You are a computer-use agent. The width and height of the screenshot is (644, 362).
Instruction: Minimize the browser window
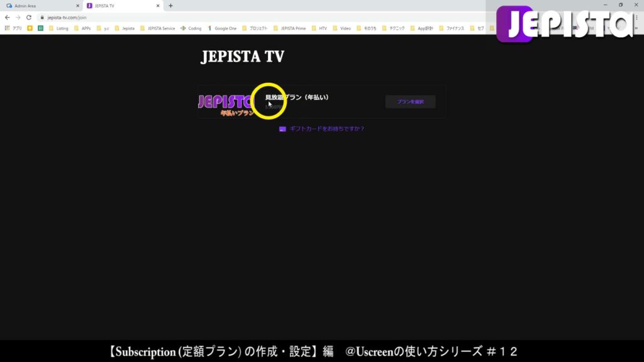click(605, 5)
